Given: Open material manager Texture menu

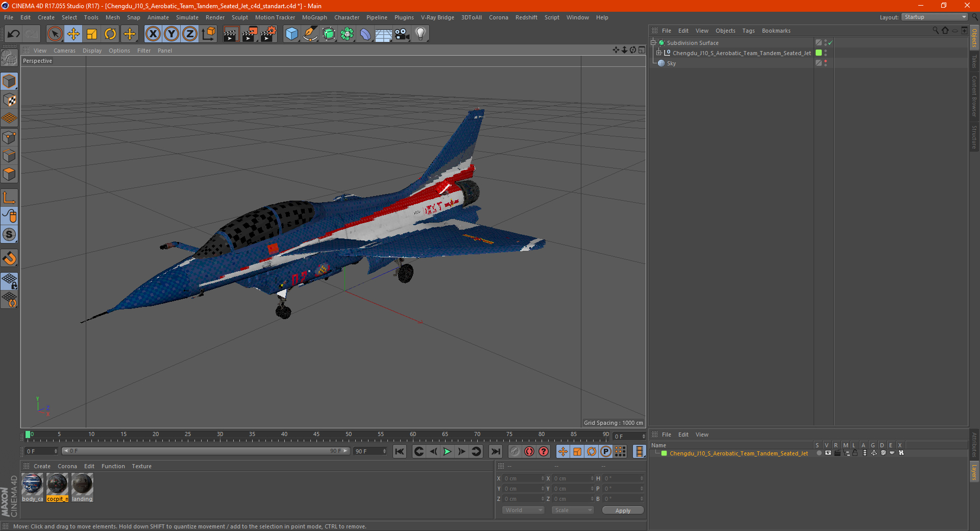Looking at the screenshot, I should coord(141,466).
